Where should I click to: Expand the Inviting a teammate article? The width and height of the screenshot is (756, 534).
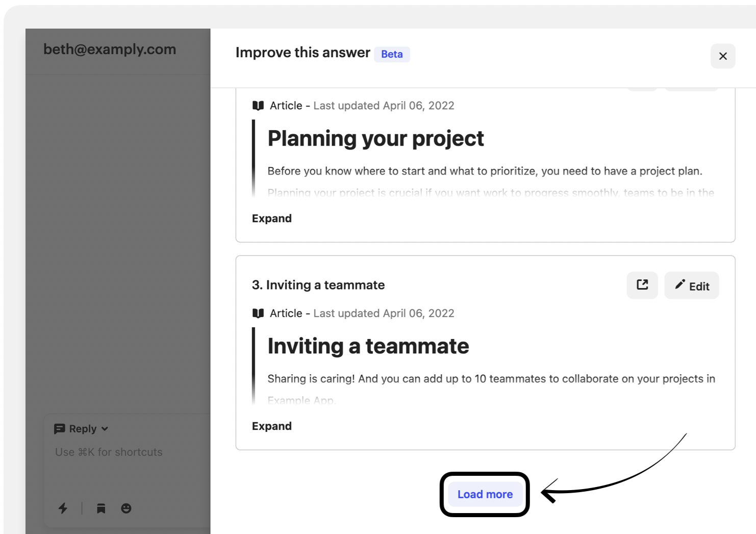pyautogui.click(x=271, y=426)
